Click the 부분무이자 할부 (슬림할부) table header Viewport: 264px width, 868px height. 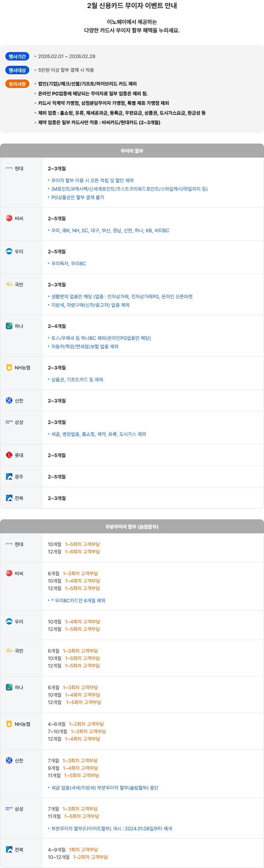[132, 526]
